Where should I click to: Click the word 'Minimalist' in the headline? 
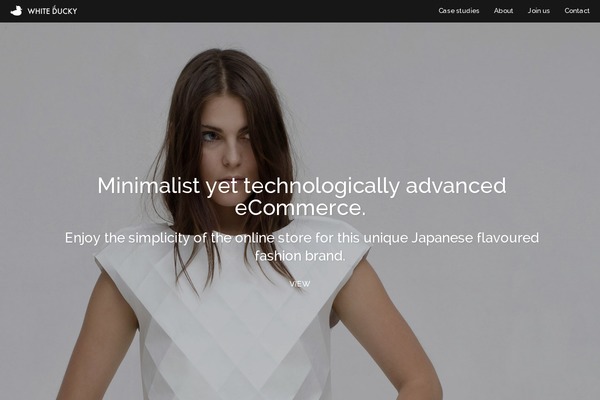(x=148, y=186)
